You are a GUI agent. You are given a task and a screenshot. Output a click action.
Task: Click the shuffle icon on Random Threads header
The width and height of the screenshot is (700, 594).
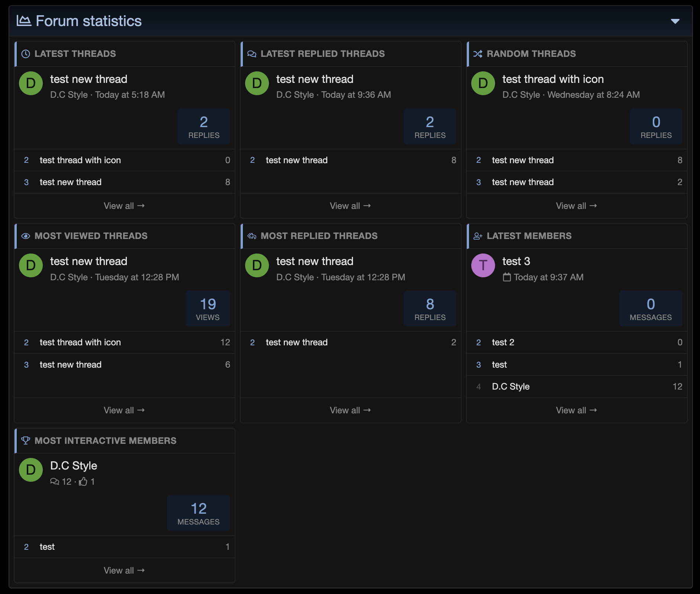[x=478, y=54]
